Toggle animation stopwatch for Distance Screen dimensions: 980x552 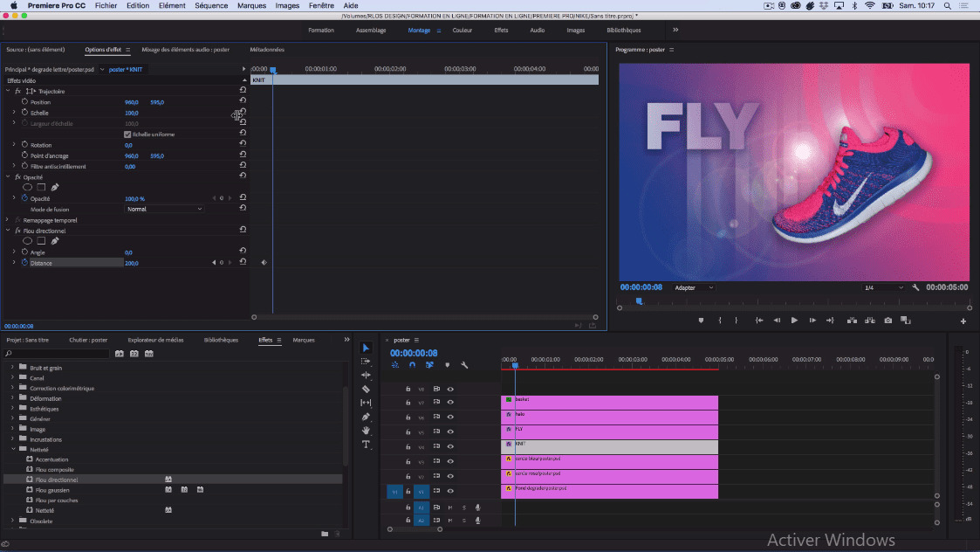25,262
